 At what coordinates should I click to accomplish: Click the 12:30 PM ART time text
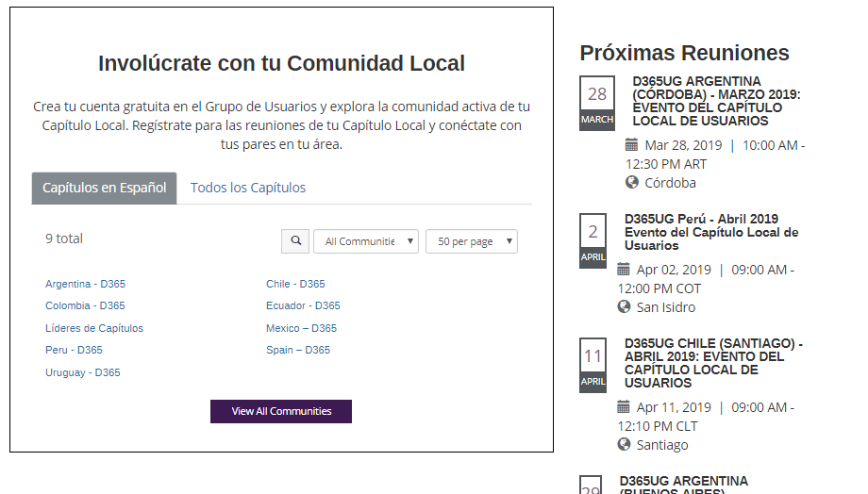(x=666, y=164)
